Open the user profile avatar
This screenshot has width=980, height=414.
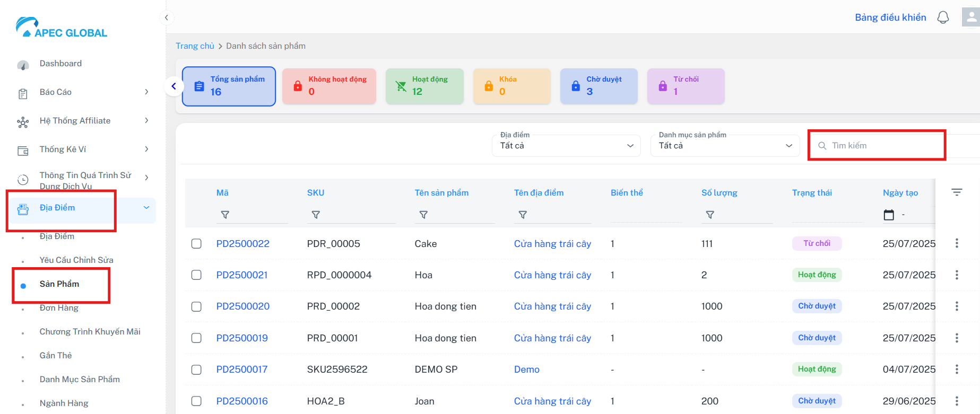pos(970,17)
